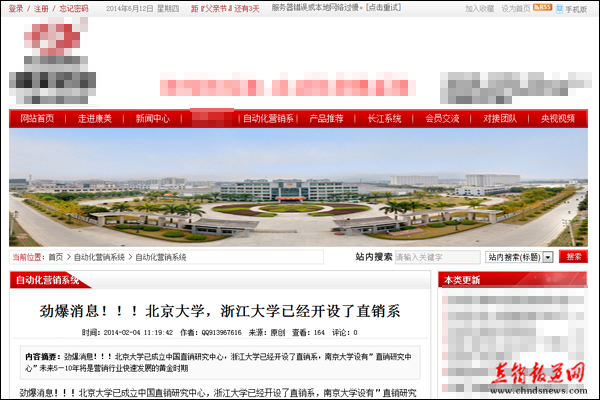Viewport: 600px width, 400px height.
Task: Click the 登录 login link
Action: [x=16, y=8]
